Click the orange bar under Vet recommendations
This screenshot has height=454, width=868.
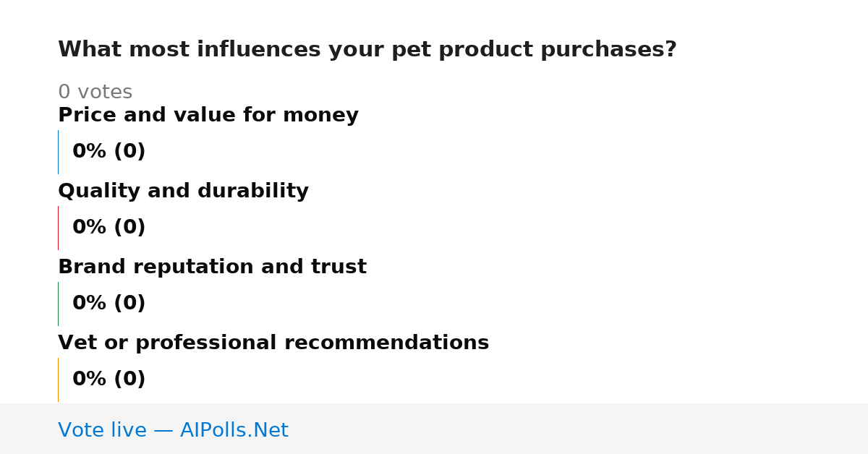[x=58, y=380]
